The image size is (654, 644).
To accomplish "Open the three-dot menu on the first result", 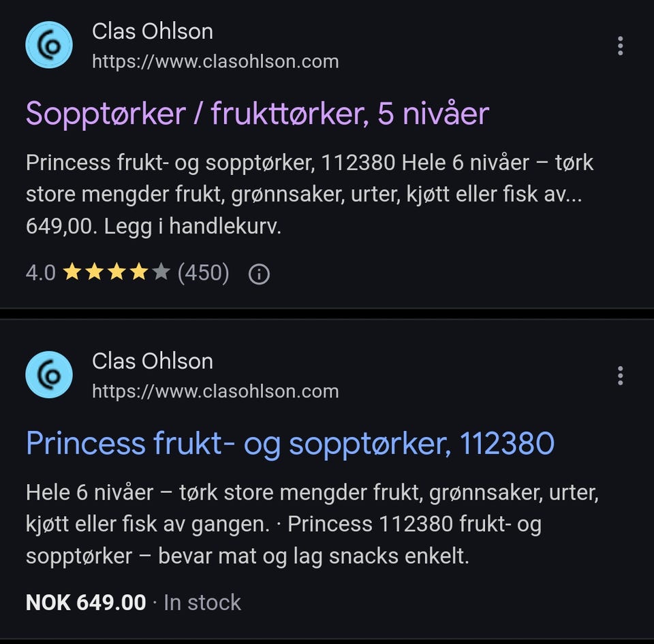I will click(x=620, y=46).
